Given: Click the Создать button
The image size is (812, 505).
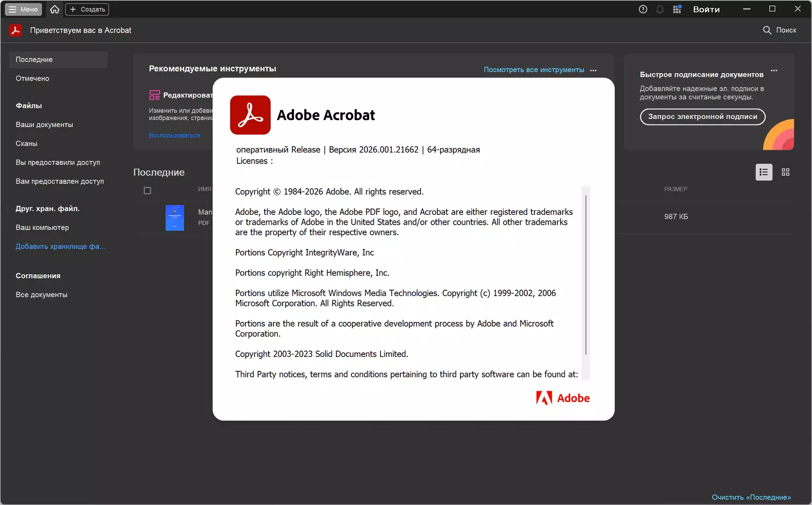Looking at the screenshot, I should coord(87,9).
